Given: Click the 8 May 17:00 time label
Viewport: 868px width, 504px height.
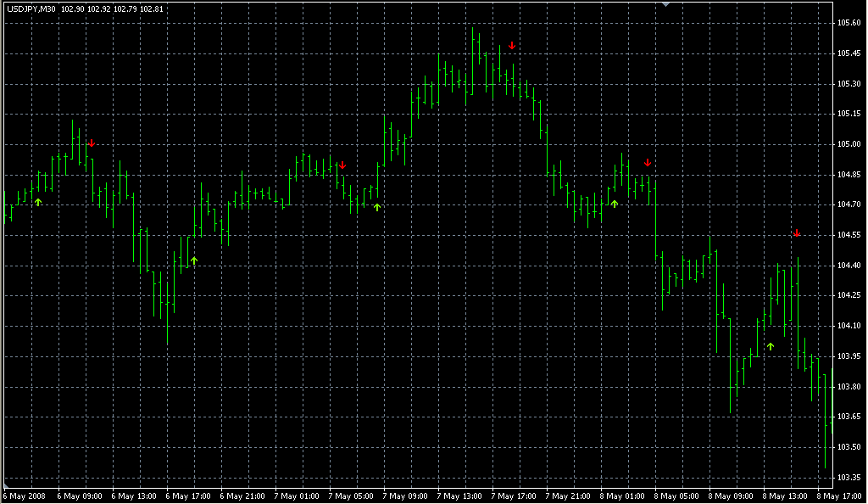Looking at the screenshot, I should [x=837, y=496].
